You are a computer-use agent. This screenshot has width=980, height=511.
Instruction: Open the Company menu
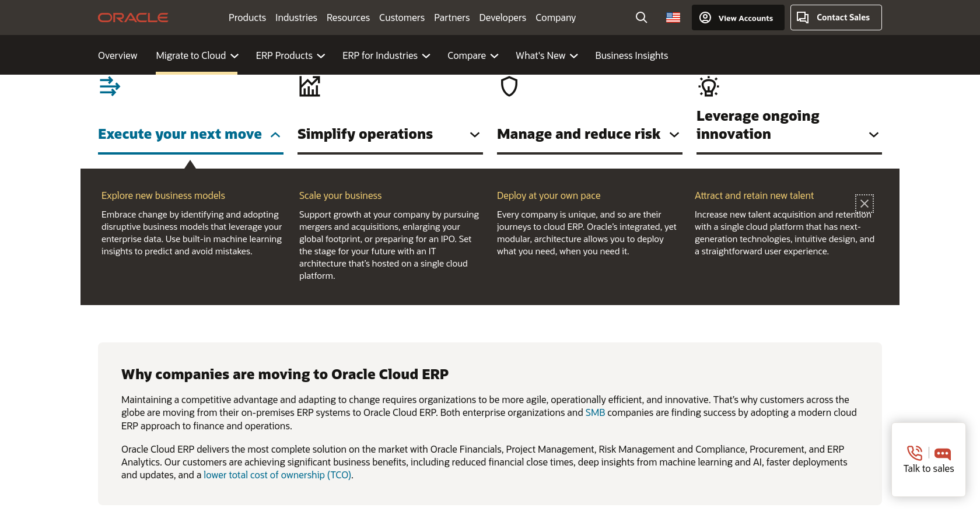(556, 17)
